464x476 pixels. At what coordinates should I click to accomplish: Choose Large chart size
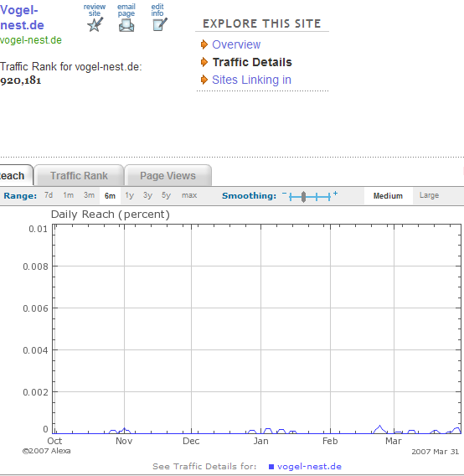coord(429,195)
